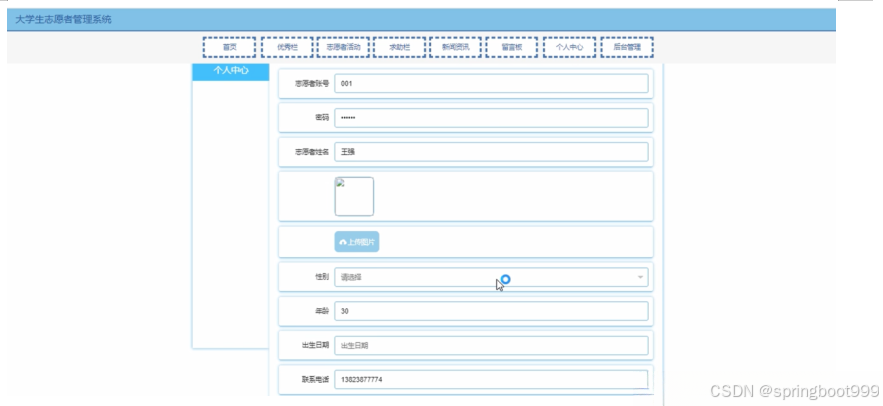
Task: Switch to the 求助栏 navigation tab
Action: pyautogui.click(x=399, y=47)
